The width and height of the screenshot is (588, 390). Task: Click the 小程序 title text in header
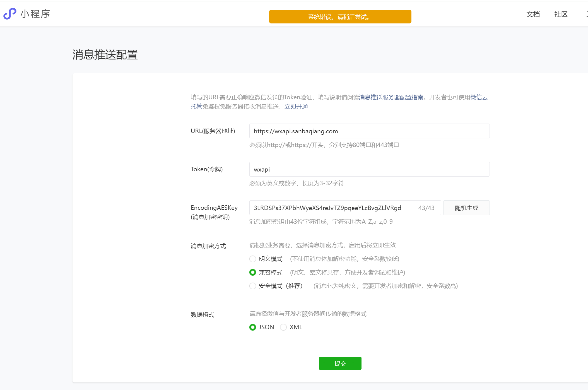pos(35,14)
